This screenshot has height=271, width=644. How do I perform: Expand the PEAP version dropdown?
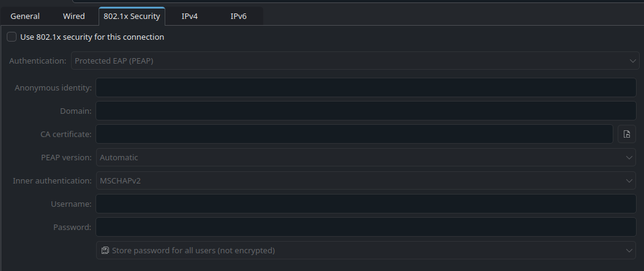point(365,157)
